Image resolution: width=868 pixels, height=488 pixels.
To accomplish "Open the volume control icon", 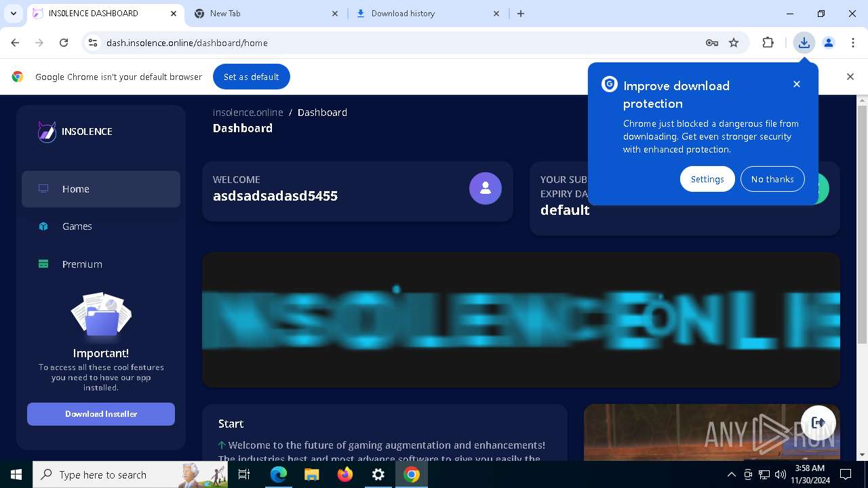I will point(781,474).
